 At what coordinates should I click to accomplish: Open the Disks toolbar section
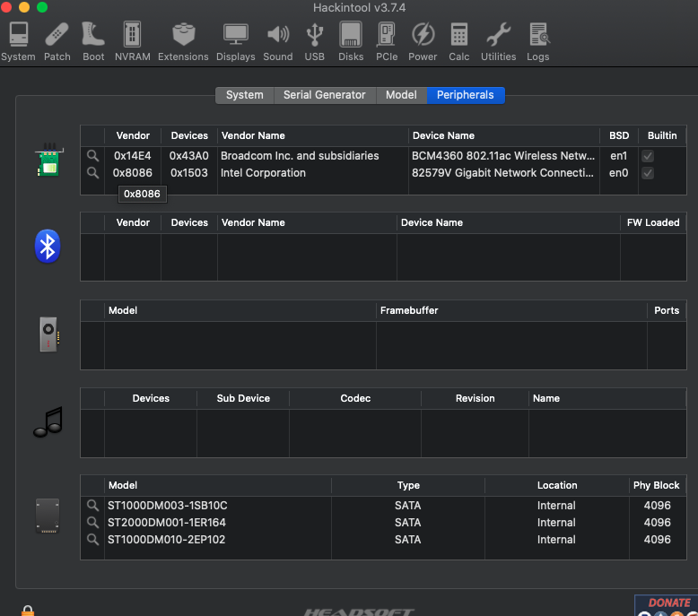click(351, 42)
